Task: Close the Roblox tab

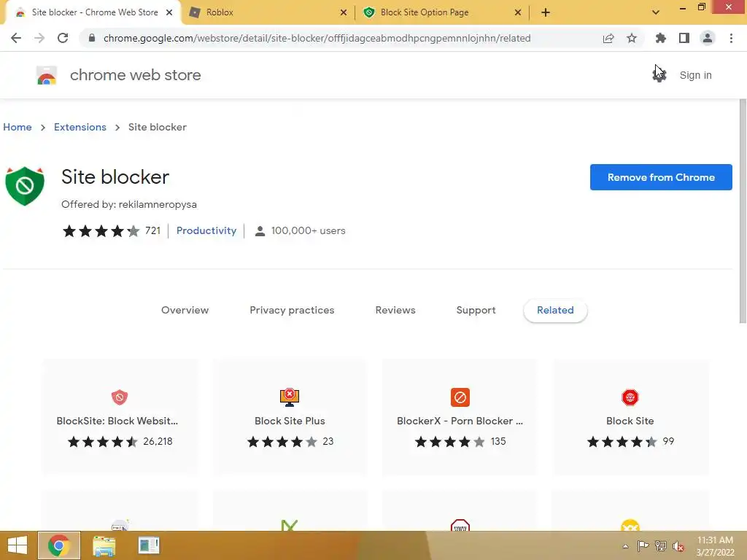Action: (344, 12)
